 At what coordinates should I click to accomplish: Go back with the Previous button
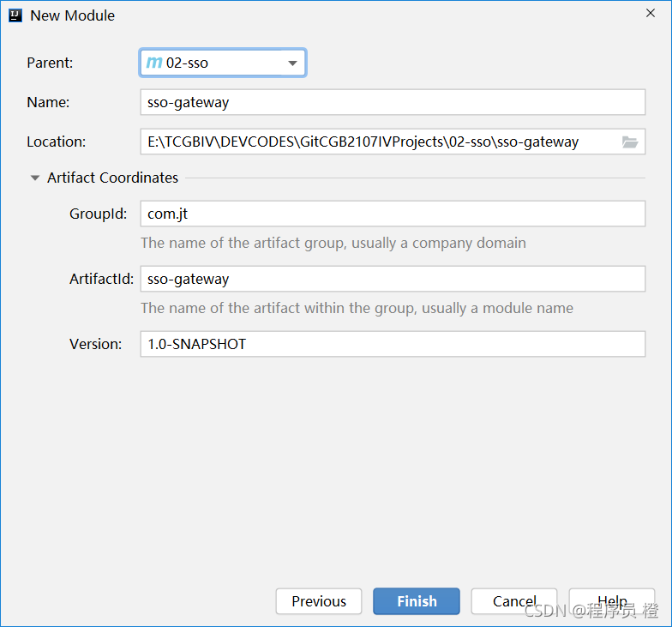coord(319,600)
